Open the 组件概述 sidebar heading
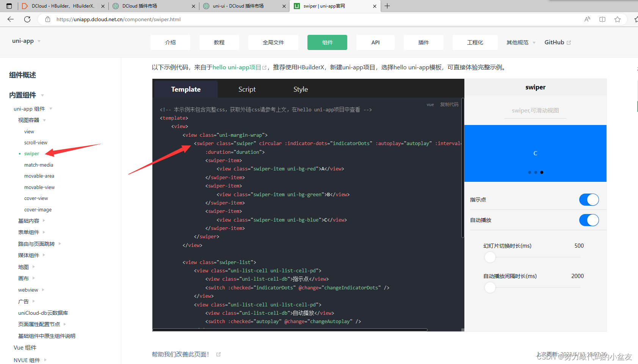The height and width of the screenshot is (364, 638). [x=22, y=75]
